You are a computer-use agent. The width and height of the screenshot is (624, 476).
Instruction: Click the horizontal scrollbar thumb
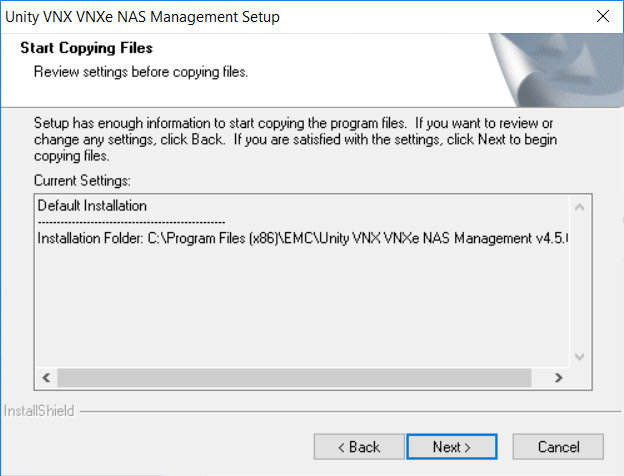[x=296, y=378]
